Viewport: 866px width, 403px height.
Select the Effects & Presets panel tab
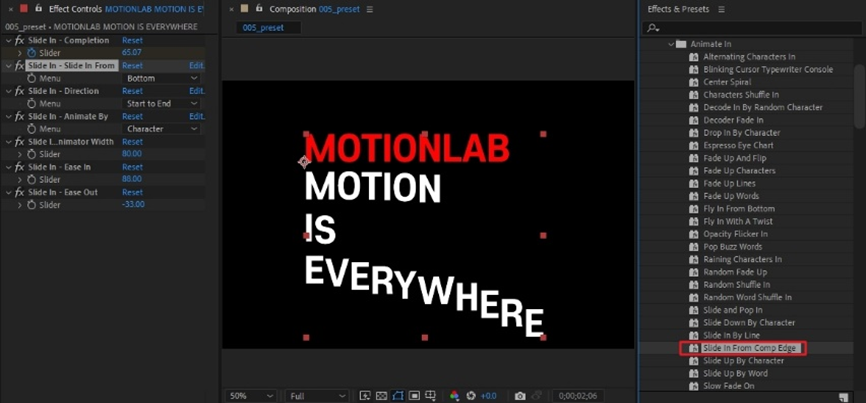tap(680, 9)
